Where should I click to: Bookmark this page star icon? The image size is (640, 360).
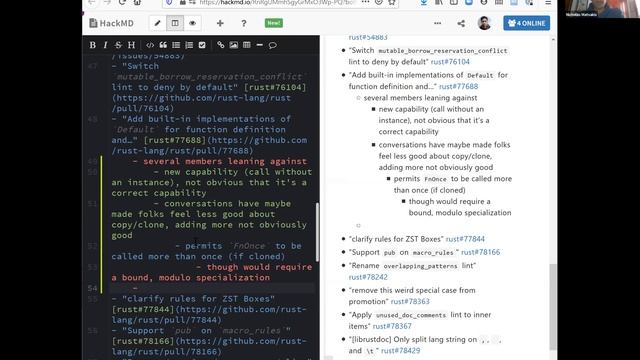(392, 2)
